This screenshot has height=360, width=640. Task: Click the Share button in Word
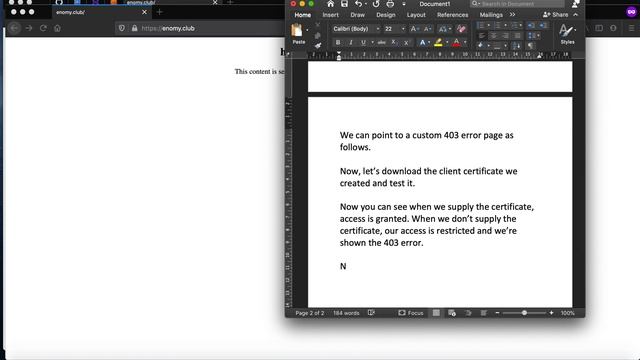[x=556, y=15]
